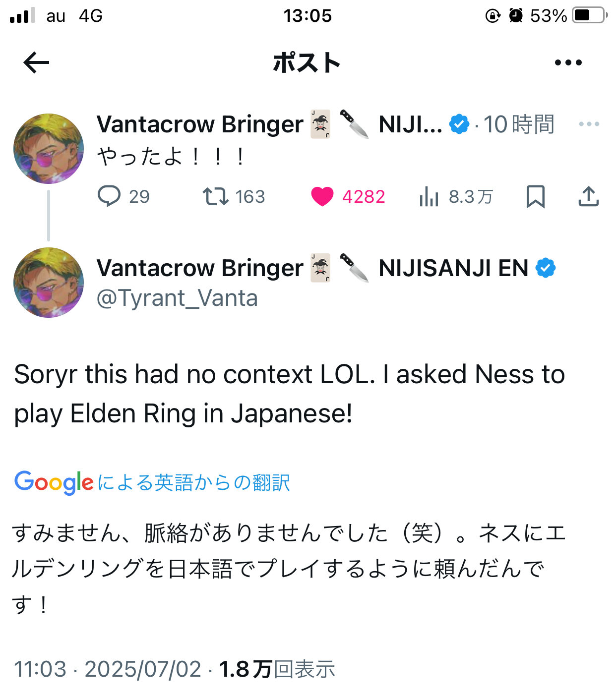Tap Googleによる英語からの翻訳 link

[x=152, y=482]
